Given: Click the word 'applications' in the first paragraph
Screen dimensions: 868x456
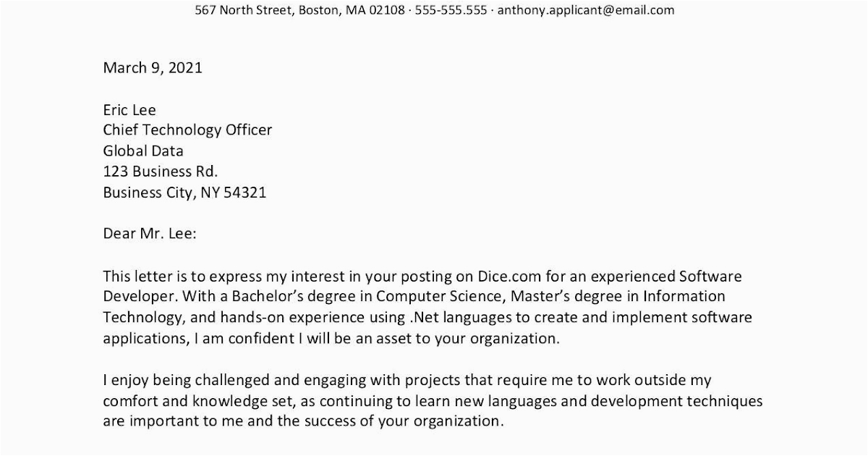Looking at the screenshot, I should click(x=140, y=339).
